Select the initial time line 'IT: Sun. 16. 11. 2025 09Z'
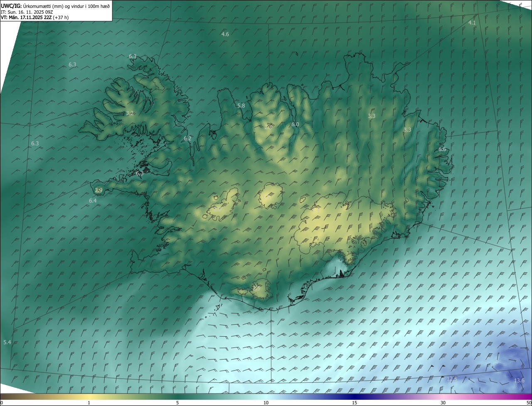This screenshot has width=532, height=406. pyautogui.click(x=27, y=12)
